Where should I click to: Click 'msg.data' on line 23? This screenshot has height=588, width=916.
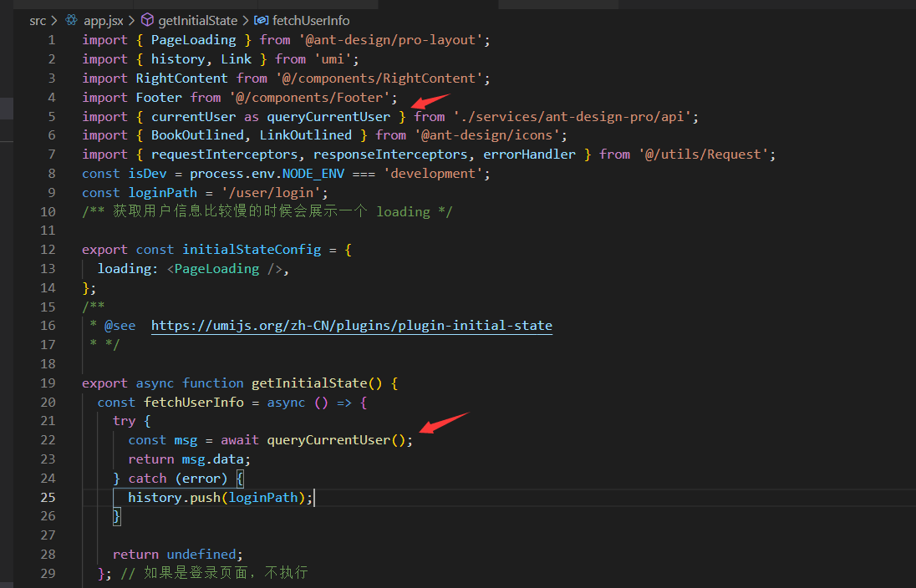click(212, 459)
